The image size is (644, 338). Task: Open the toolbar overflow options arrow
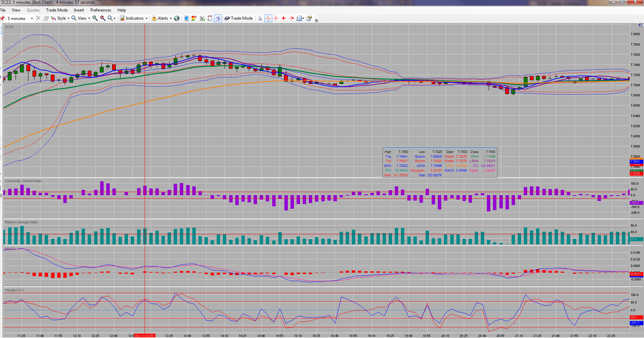pos(317,20)
